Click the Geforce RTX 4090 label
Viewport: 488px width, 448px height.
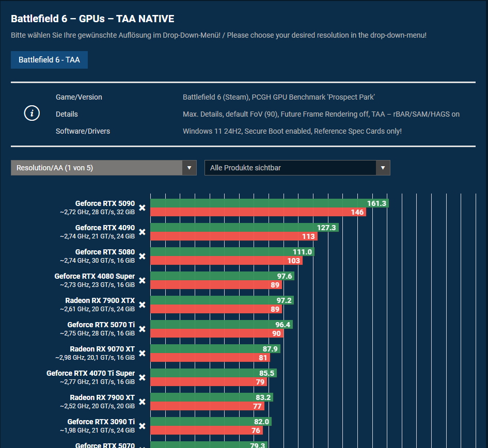click(105, 228)
